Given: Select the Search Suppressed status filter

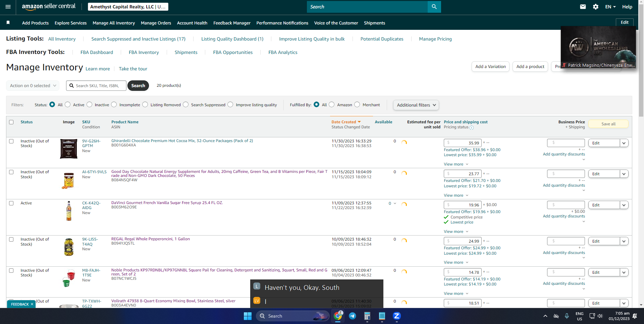Looking at the screenshot, I should click(x=186, y=105).
